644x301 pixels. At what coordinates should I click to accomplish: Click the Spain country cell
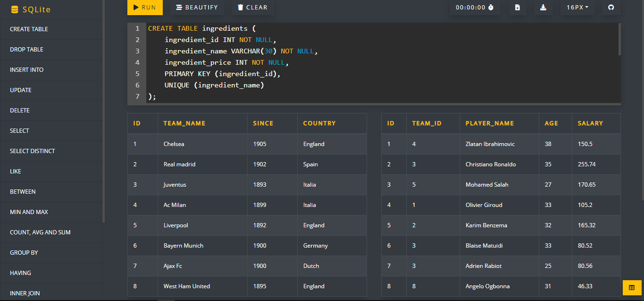tap(332, 164)
